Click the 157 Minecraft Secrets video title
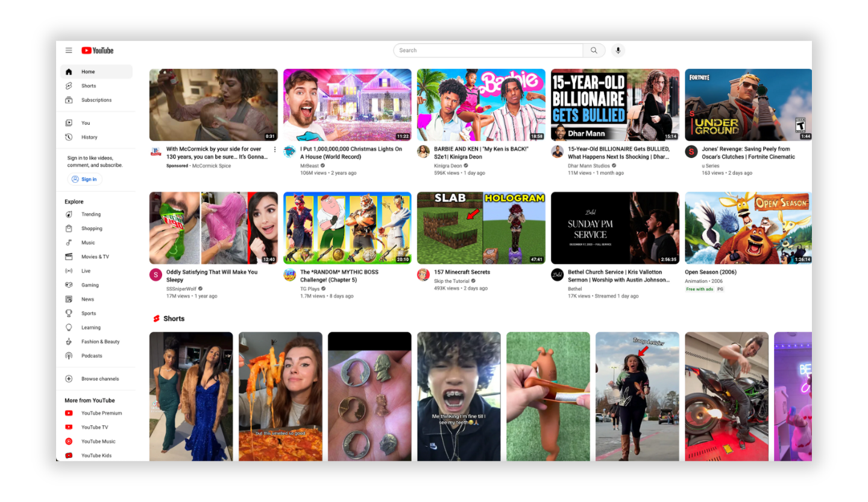Image resolution: width=868 pixels, height=502 pixels. [x=462, y=272]
